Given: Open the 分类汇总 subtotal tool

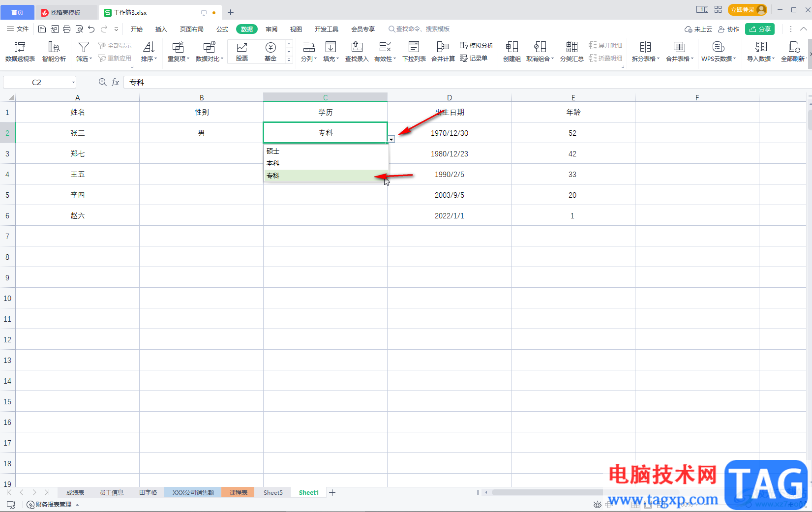Looking at the screenshot, I should point(572,52).
